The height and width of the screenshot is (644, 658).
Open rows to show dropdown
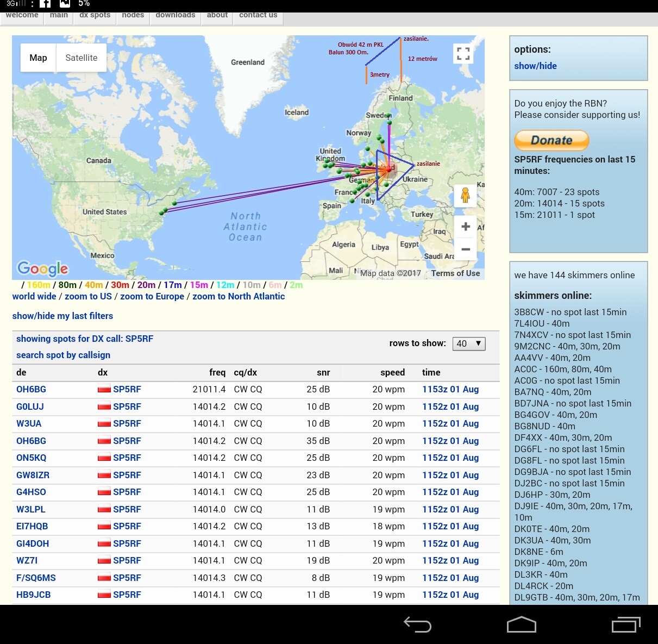tap(468, 343)
